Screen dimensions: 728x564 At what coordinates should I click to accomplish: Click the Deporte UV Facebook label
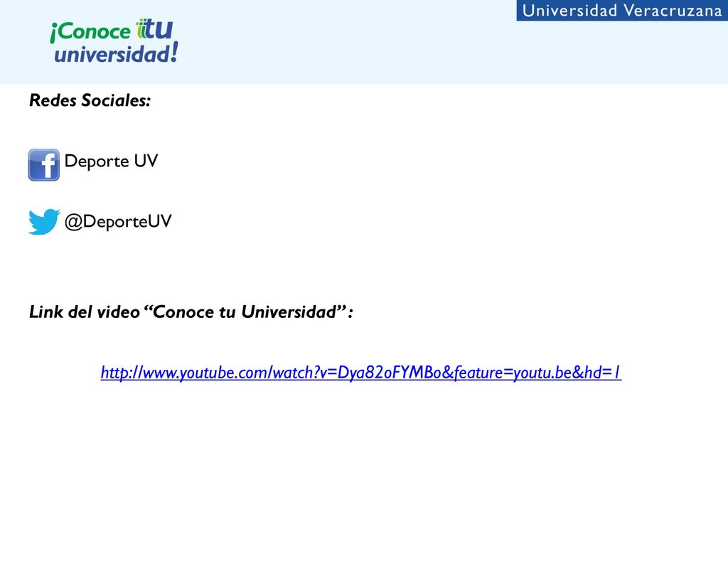(111, 161)
